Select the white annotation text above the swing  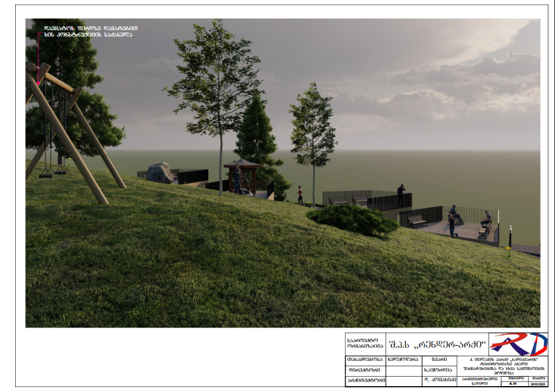[90, 32]
